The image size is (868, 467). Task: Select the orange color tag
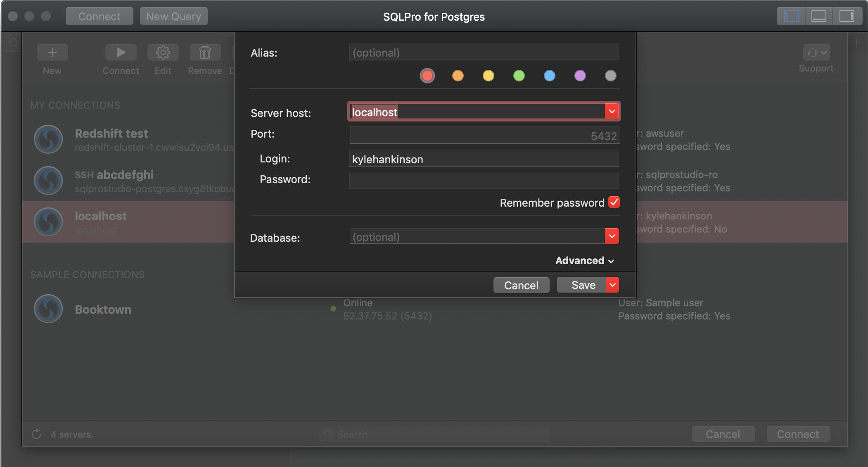pos(458,76)
